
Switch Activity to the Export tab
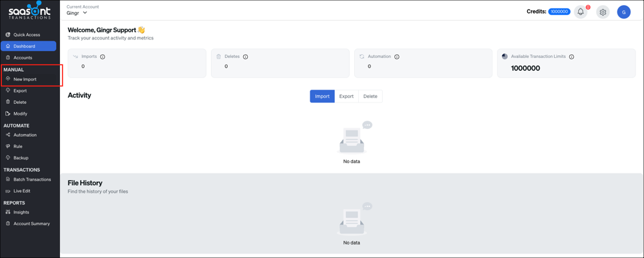point(347,96)
